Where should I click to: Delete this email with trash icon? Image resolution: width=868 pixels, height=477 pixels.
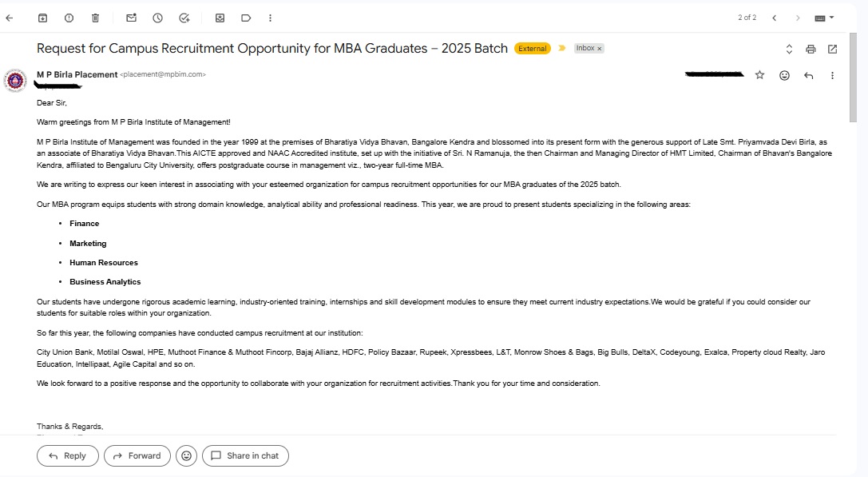point(95,18)
